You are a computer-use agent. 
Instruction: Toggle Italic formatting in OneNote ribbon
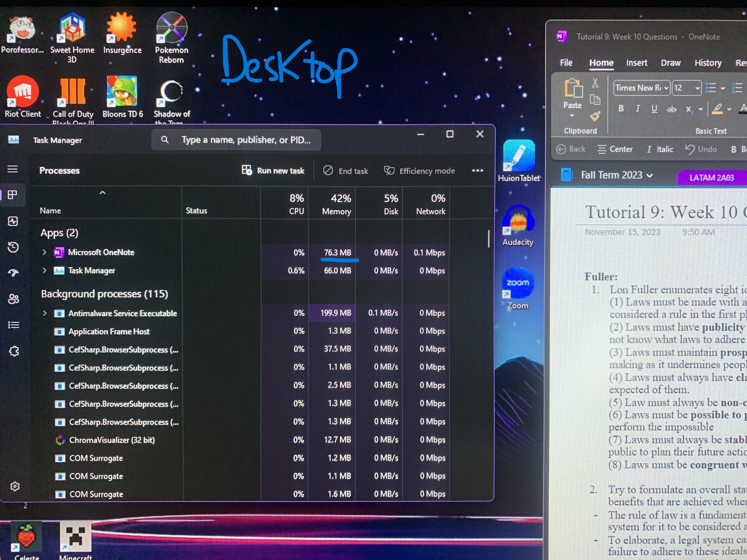click(638, 109)
